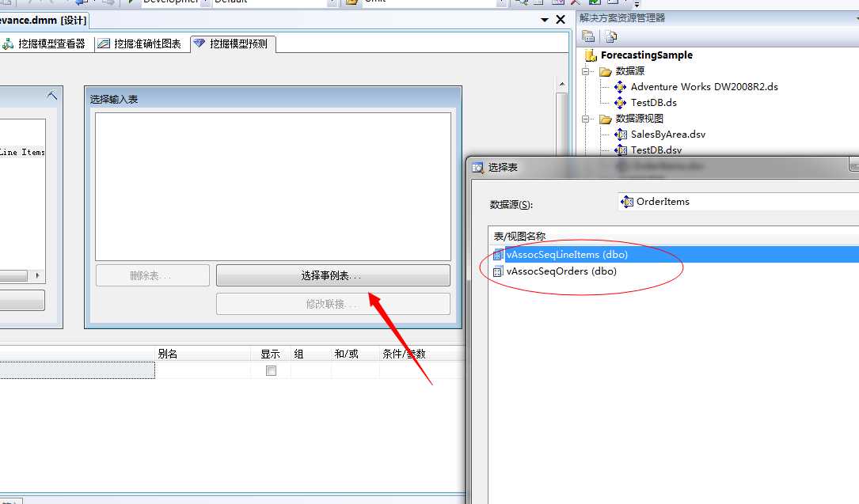Open TestDB.dsv data source view
This screenshot has height=504, width=859.
point(656,150)
